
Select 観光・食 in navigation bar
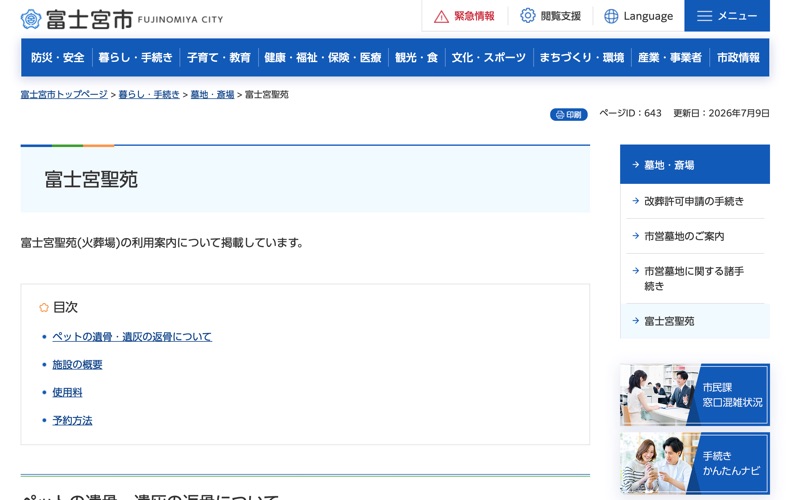pyautogui.click(x=416, y=58)
